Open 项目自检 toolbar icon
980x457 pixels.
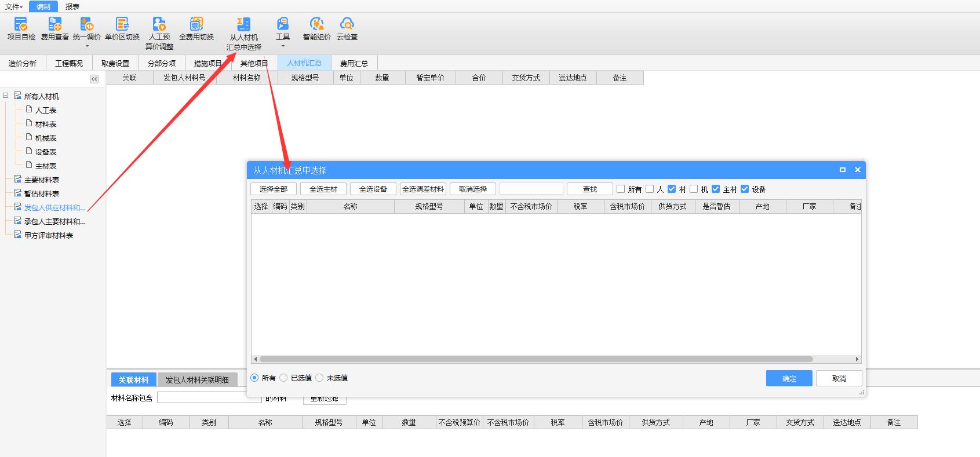pos(21,28)
